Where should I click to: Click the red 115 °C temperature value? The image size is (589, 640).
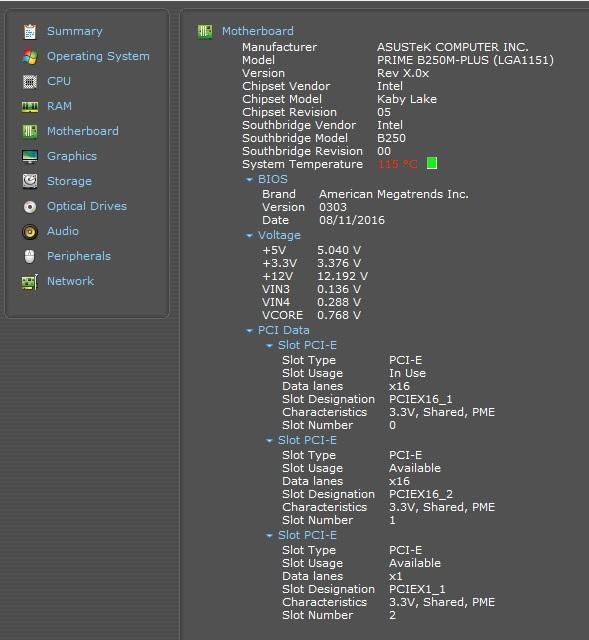[x=398, y=164]
